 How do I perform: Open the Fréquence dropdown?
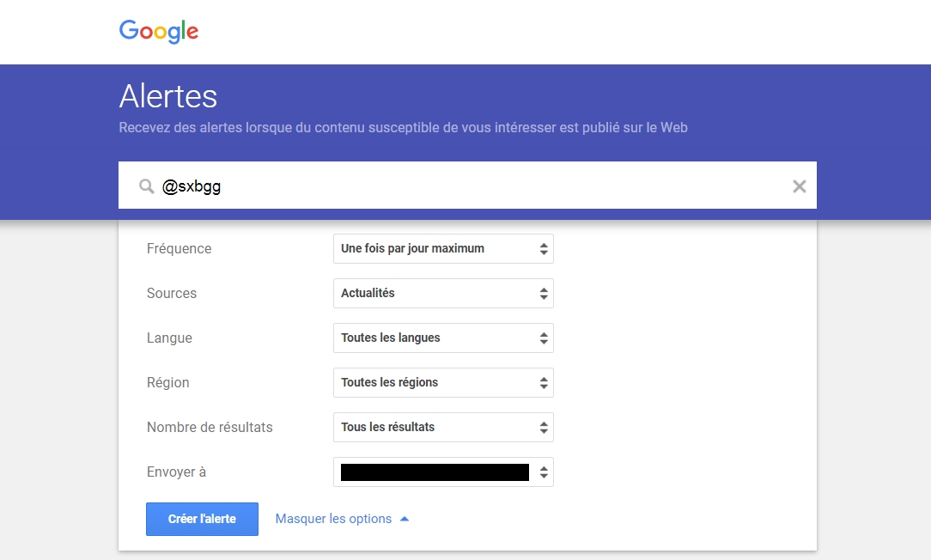tap(443, 249)
